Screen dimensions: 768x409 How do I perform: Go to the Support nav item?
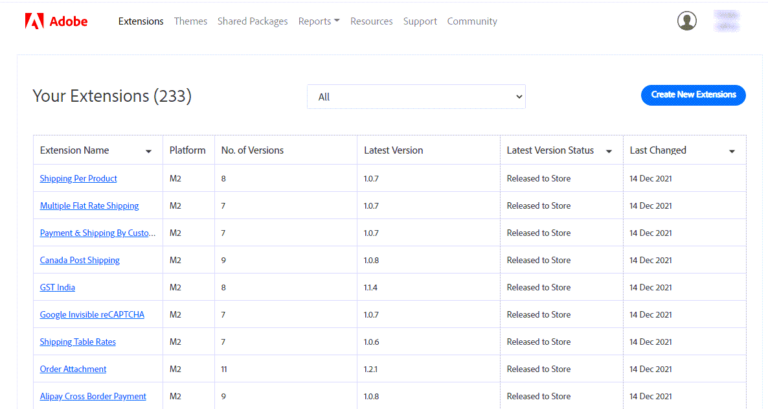pyautogui.click(x=420, y=21)
